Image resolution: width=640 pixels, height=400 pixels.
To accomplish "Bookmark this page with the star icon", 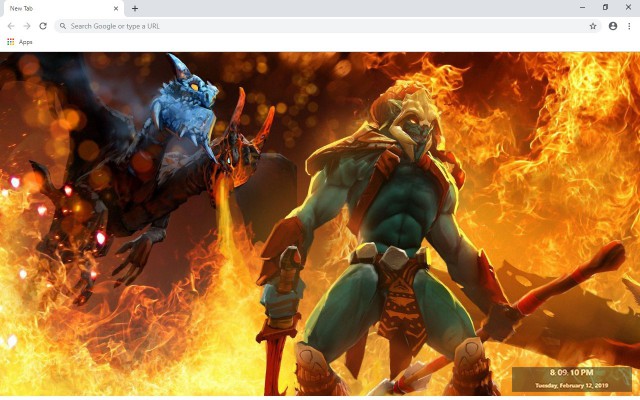I will click(593, 26).
